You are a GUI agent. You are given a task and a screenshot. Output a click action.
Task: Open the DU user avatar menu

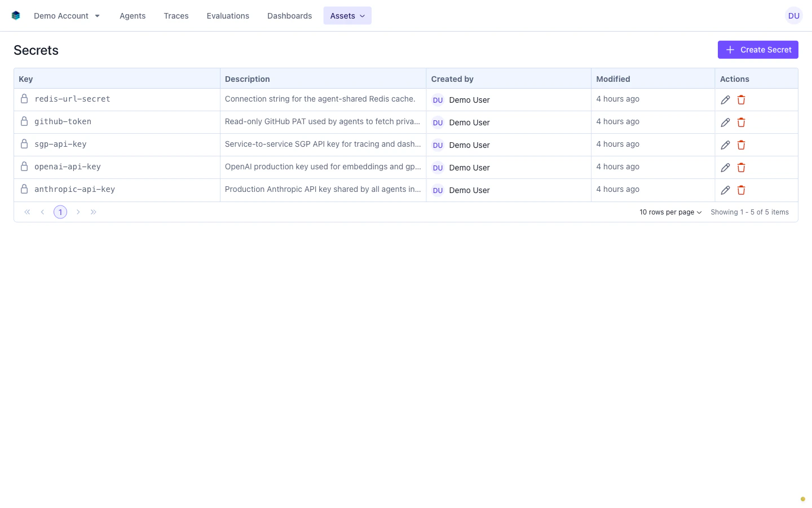pyautogui.click(x=793, y=16)
